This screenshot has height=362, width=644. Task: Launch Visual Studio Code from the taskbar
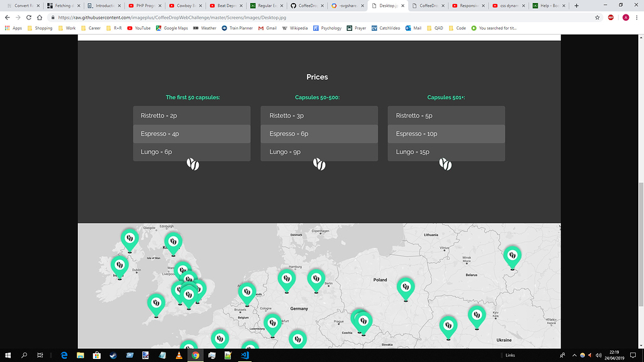(x=245, y=356)
